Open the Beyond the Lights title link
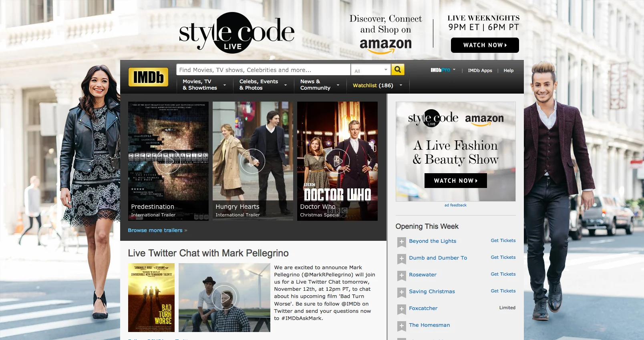The width and height of the screenshot is (644, 340). 433,241
